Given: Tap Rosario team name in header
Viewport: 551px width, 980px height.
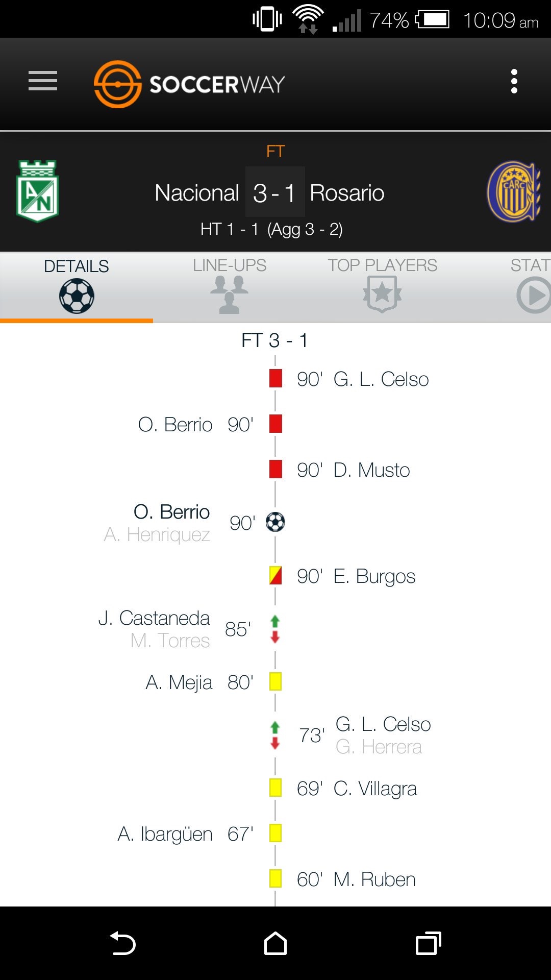Looking at the screenshot, I should pyautogui.click(x=347, y=193).
